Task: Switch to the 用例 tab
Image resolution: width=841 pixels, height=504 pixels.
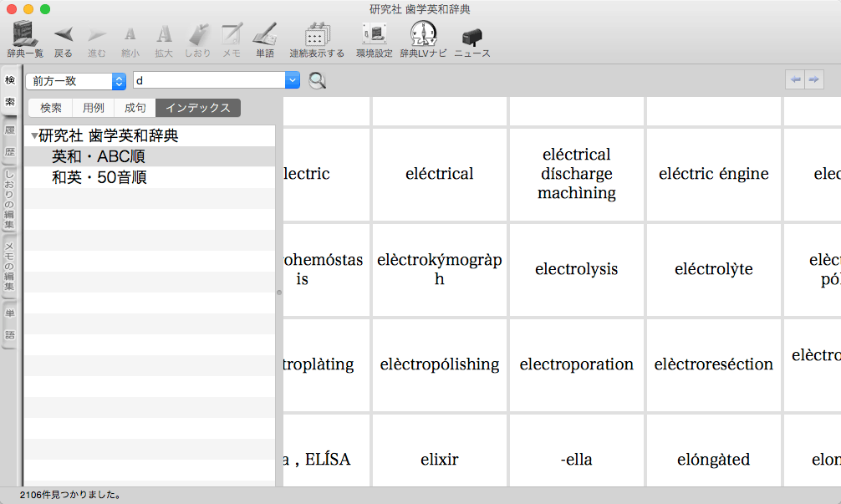Action: 94,108
